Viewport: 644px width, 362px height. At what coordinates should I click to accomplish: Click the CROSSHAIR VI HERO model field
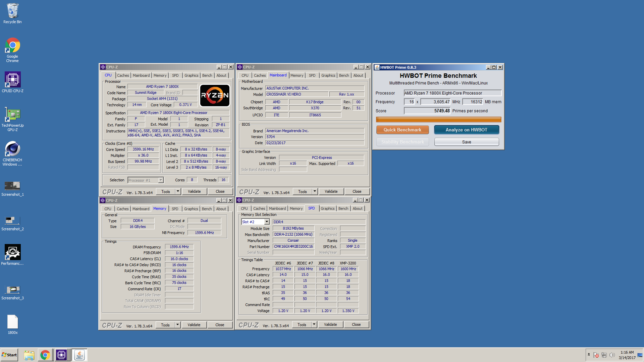297,94
